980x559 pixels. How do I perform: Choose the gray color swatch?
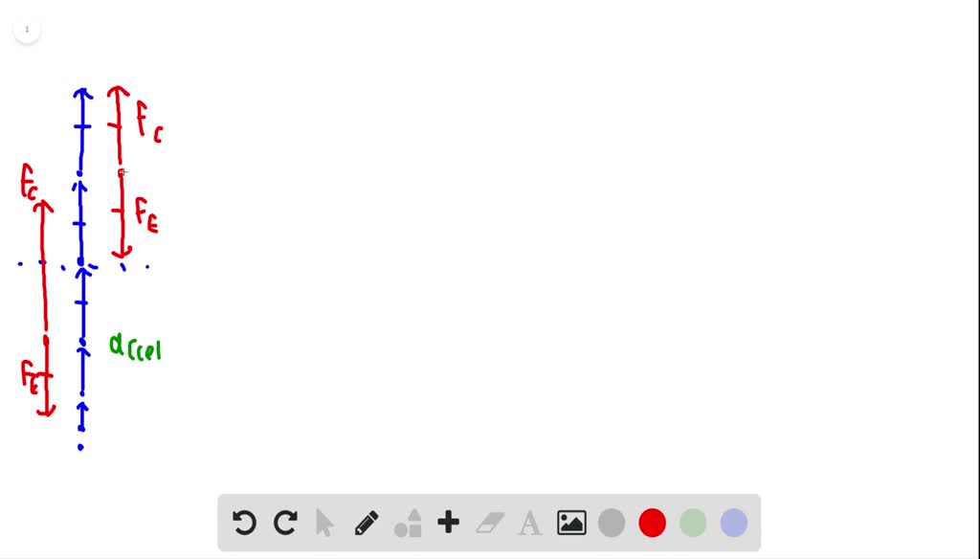(x=612, y=523)
